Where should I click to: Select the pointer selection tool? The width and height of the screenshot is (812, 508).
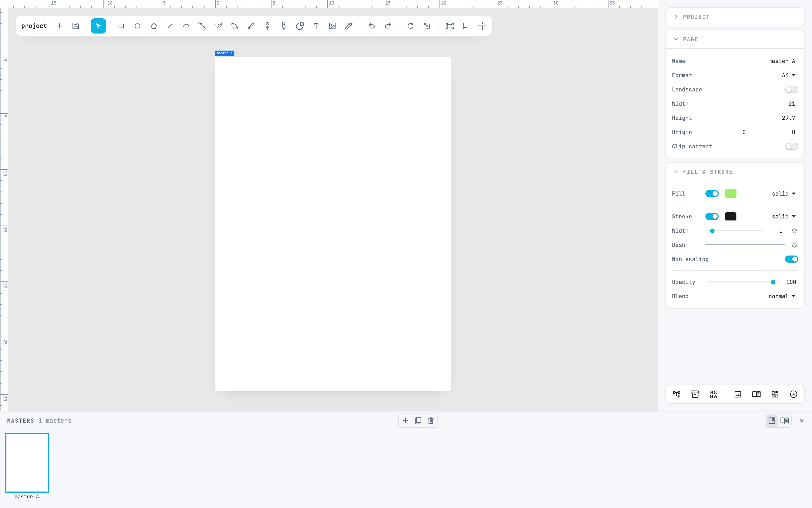[98, 26]
